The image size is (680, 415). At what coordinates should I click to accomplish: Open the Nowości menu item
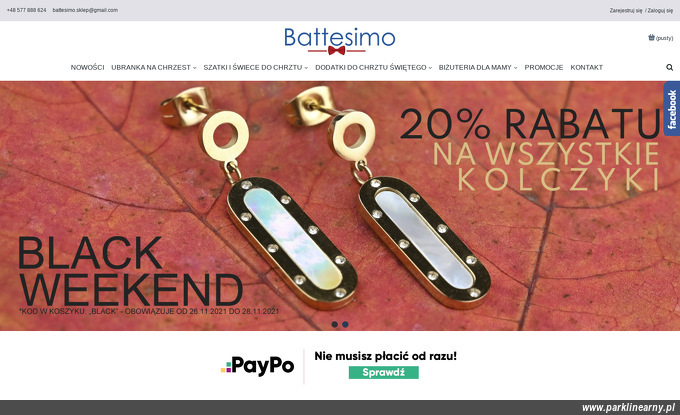pos(87,67)
